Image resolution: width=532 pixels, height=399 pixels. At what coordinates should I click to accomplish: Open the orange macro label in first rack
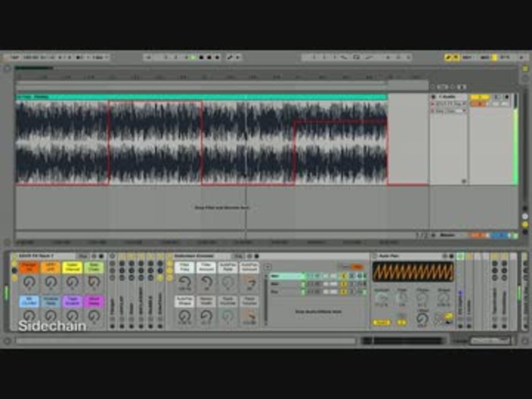29,267
